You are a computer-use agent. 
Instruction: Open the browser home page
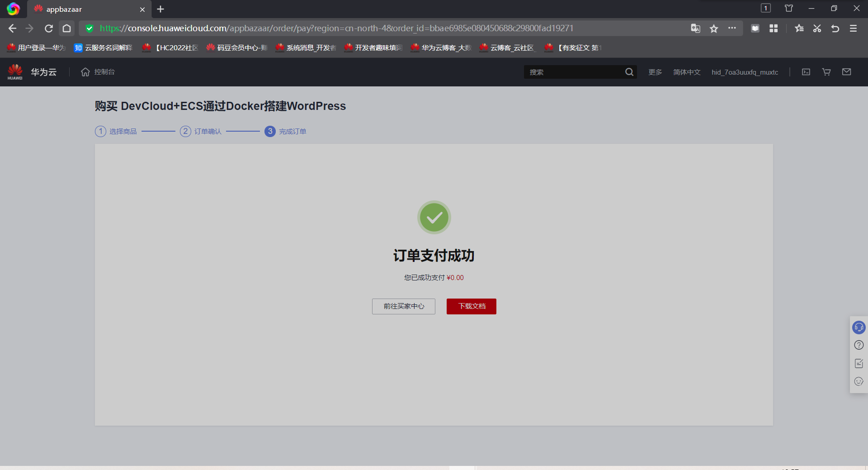pos(66,28)
